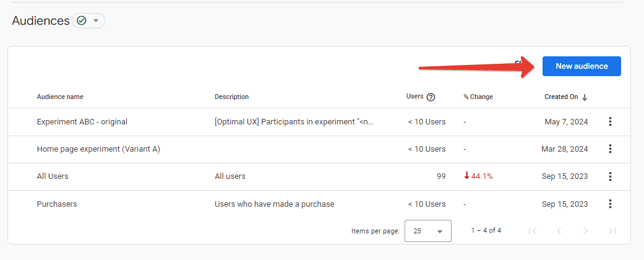644x260 pixels.
Task: Open the Users column help icon
Action: (x=431, y=97)
